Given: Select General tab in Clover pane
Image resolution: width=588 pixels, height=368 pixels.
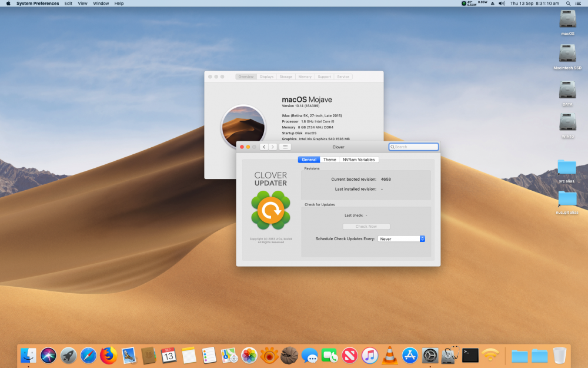Looking at the screenshot, I should 309,160.
